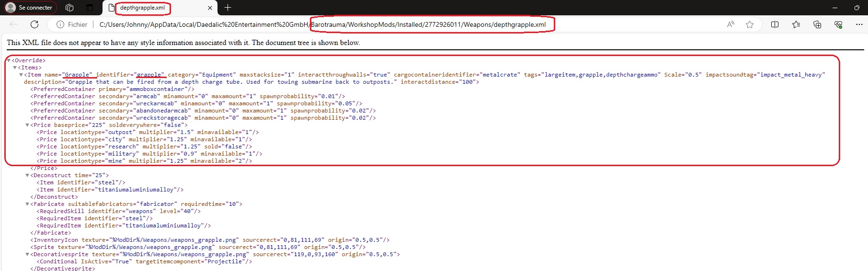Click the RequiredSkill weapons level 40 line

tap(119, 211)
